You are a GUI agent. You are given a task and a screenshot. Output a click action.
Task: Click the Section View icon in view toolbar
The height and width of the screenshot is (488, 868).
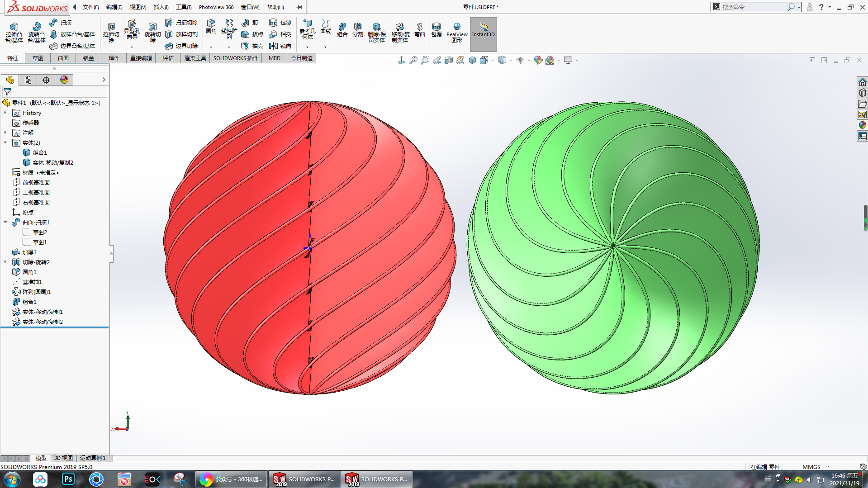[x=449, y=60]
